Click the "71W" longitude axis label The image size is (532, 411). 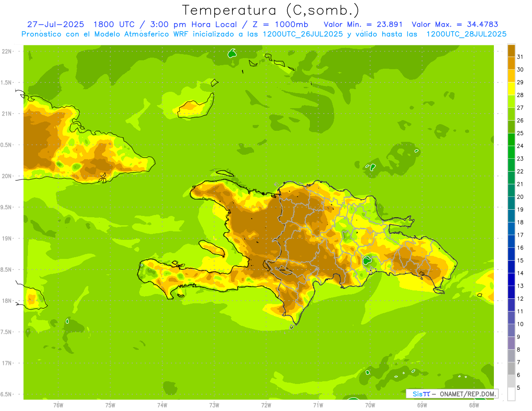point(318,405)
